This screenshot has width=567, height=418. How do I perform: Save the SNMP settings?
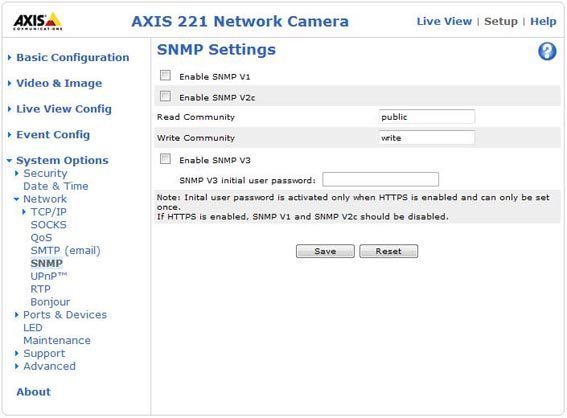coord(325,251)
